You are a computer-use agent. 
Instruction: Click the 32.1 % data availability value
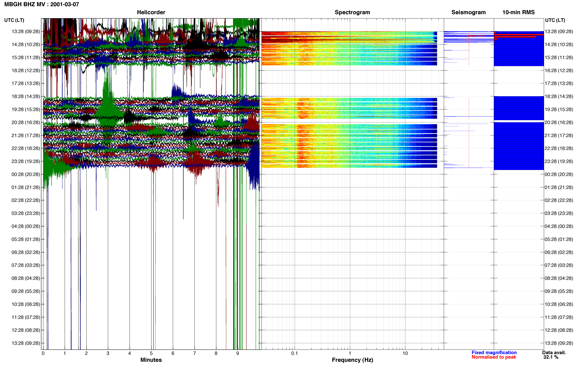551,357
